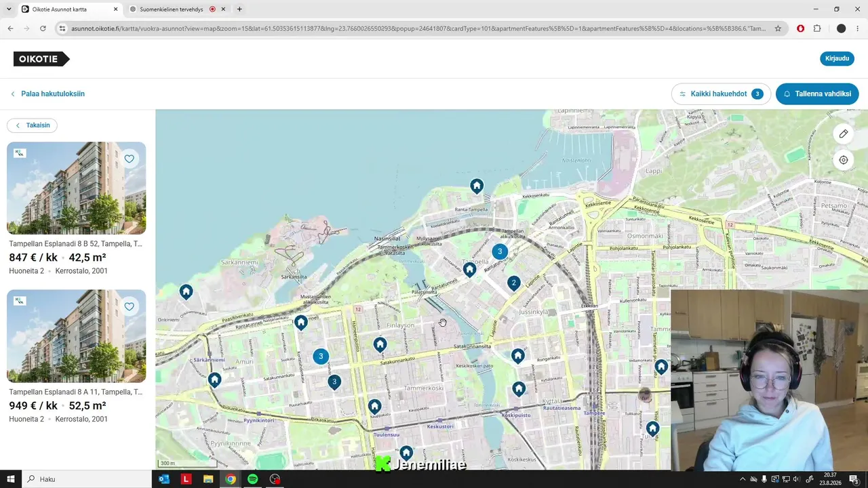Open the tab search dropdown arrow

[x=9, y=9]
